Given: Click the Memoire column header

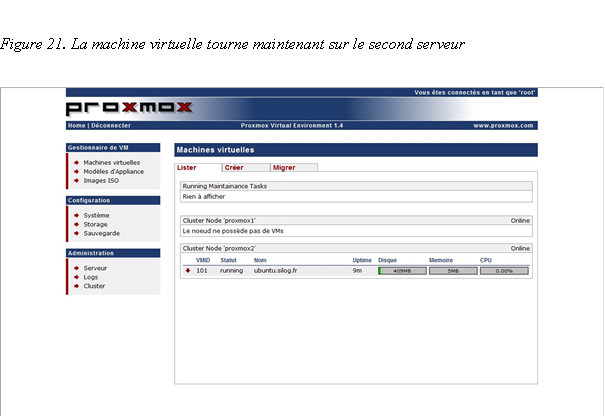Looking at the screenshot, I should tap(441, 260).
